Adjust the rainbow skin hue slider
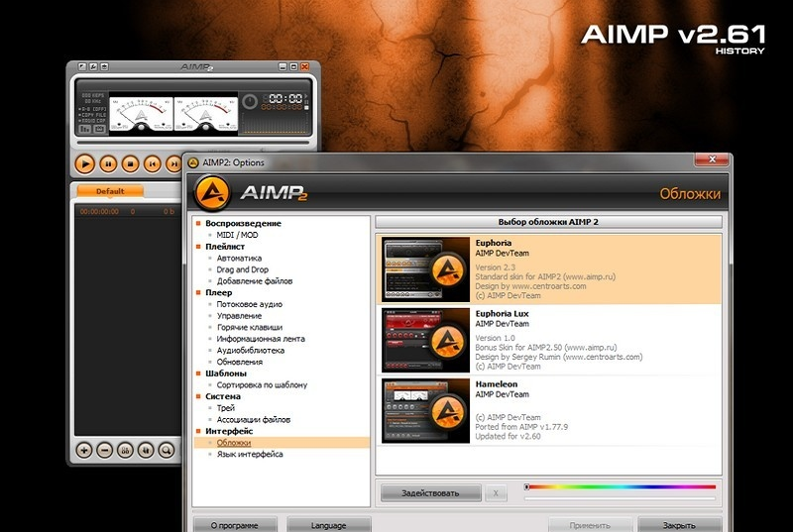 (620, 486)
